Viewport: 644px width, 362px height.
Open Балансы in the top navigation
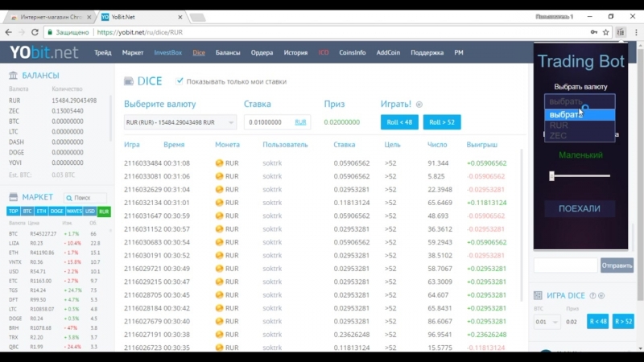coord(228,52)
